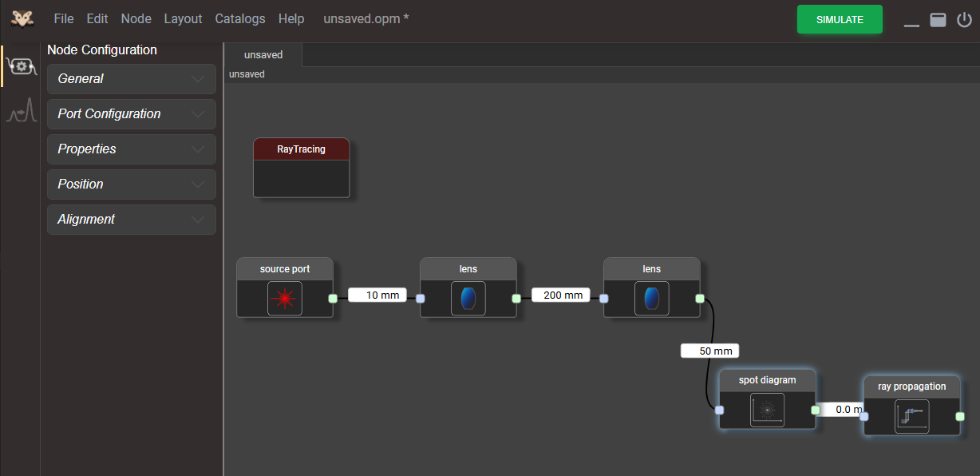Click blue input port of lens after 200 mm
The width and height of the screenshot is (980, 476).
(x=604, y=299)
